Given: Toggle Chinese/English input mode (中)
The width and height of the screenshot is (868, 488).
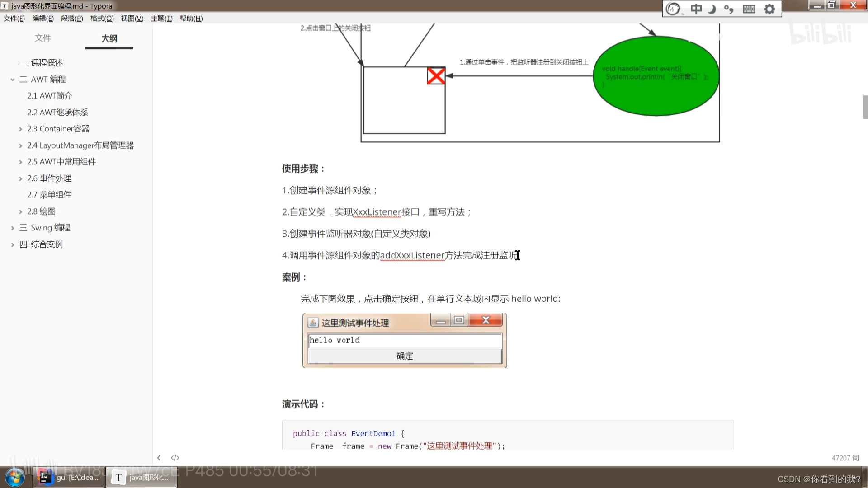Looking at the screenshot, I should [696, 9].
